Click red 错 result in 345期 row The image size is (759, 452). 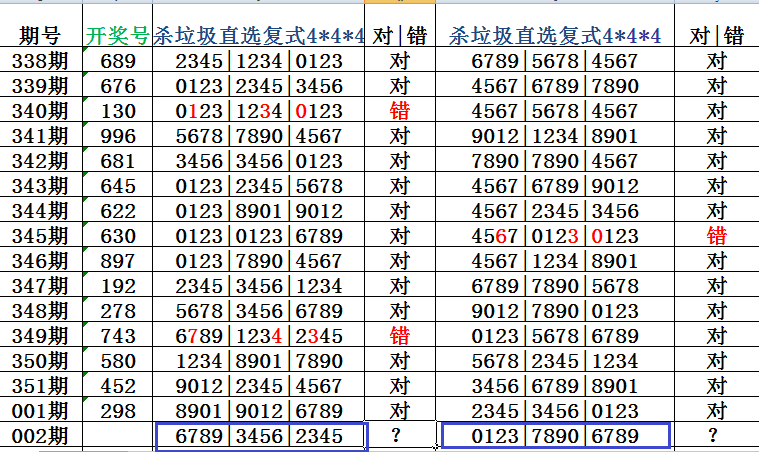[x=716, y=235]
